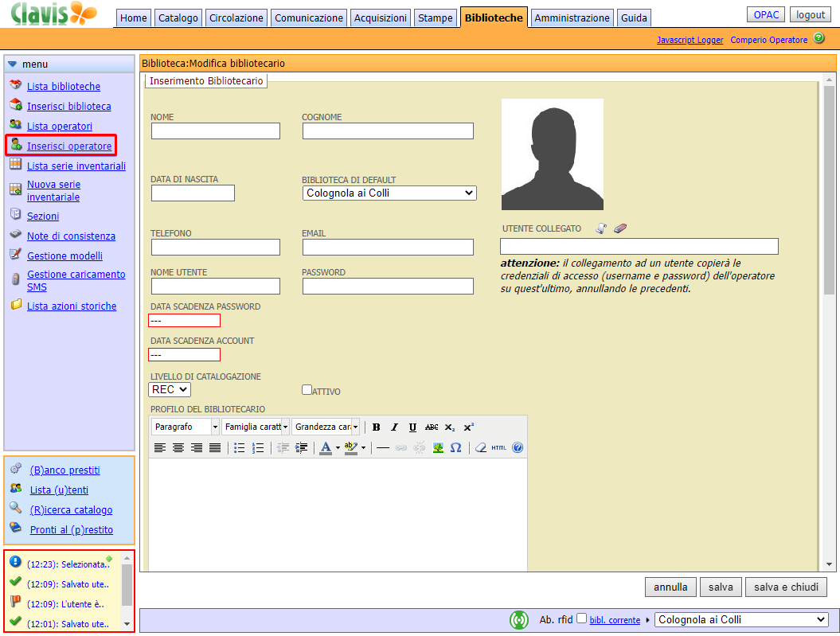
Task: Center align text in profile editor
Action: tap(178, 448)
